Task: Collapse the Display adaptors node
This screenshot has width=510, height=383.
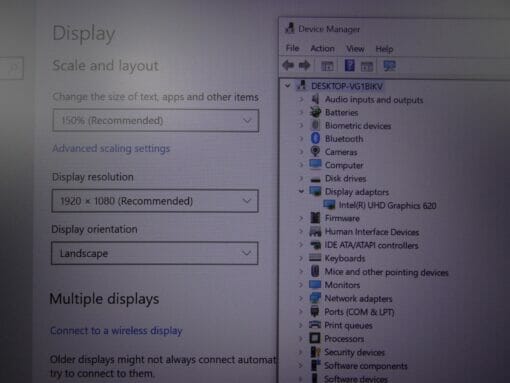Action: tap(301, 191)
